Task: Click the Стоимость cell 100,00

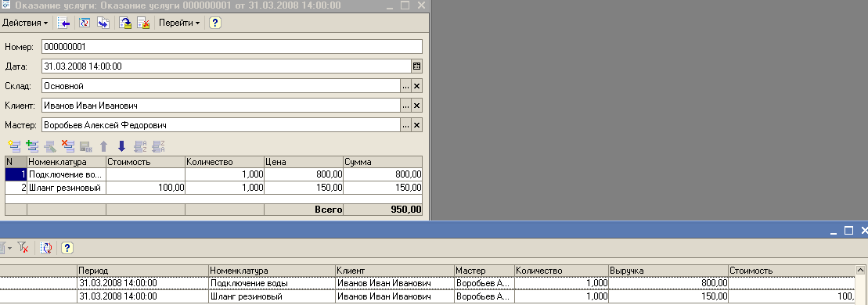Action: (146, 188)
